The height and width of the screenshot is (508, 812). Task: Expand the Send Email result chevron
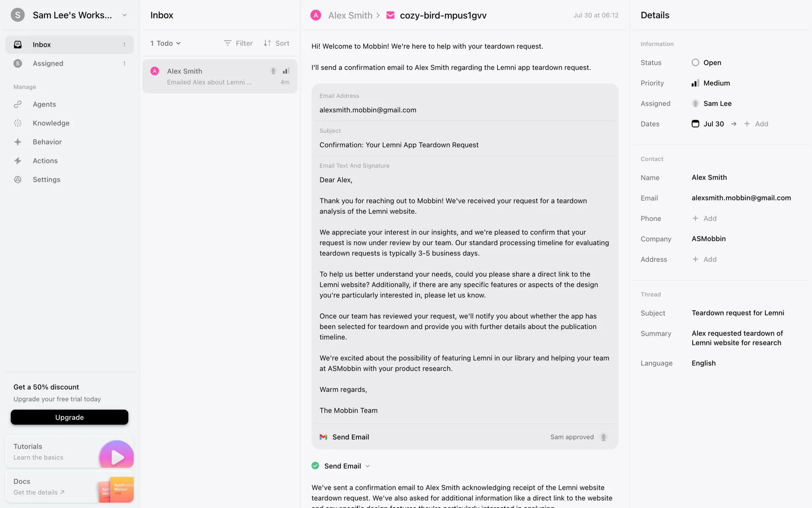coord(368,466)
